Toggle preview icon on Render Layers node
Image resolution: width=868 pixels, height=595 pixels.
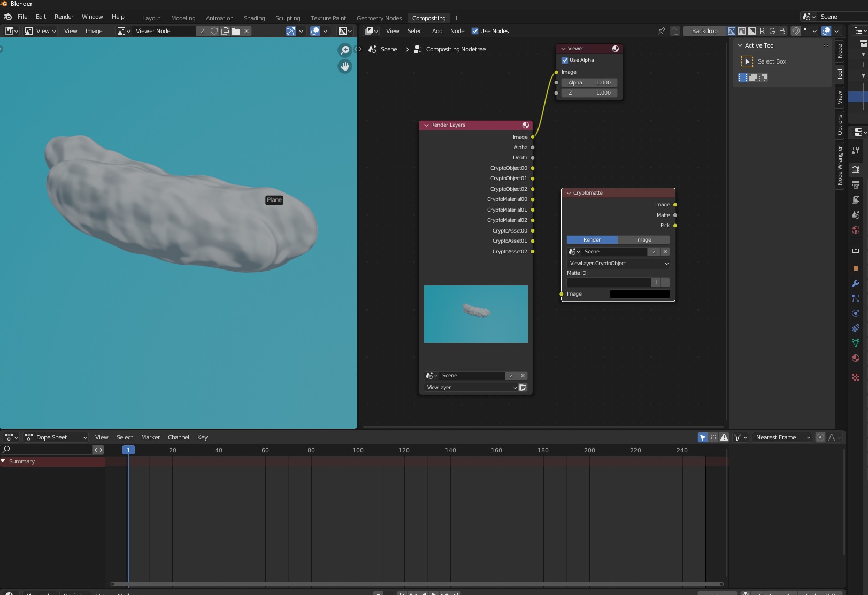[526, 125]
